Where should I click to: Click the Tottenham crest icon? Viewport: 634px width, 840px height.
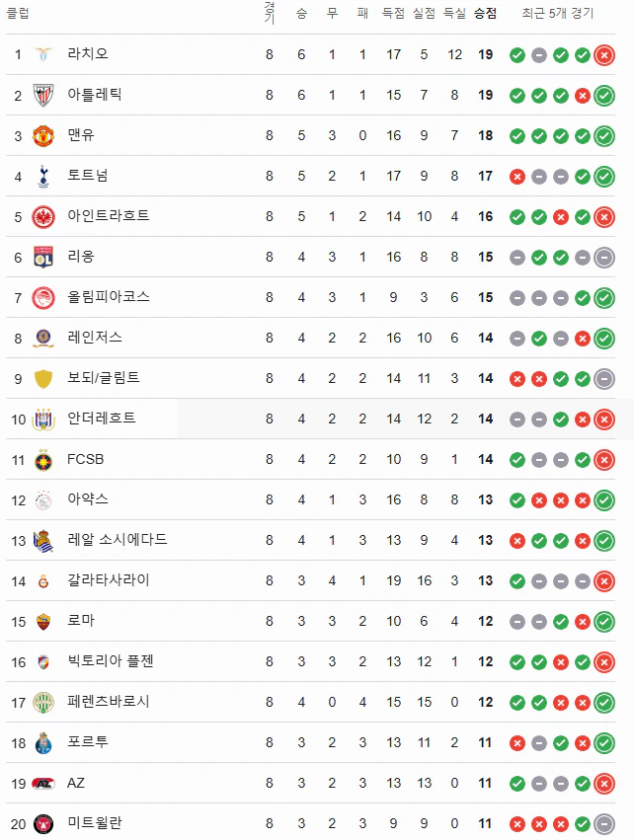(x=43, y=177)
